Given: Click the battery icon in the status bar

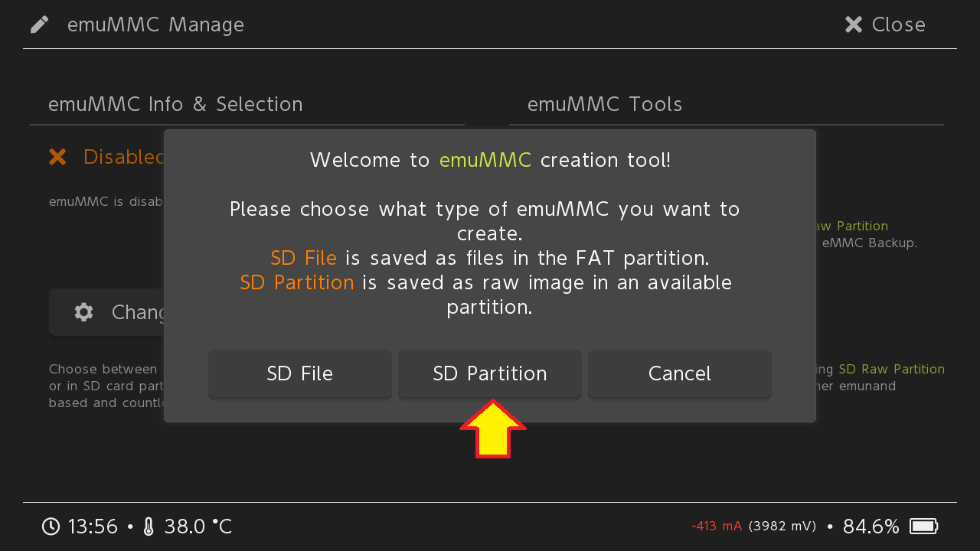Looking at the screenshot, I should 923,527.
